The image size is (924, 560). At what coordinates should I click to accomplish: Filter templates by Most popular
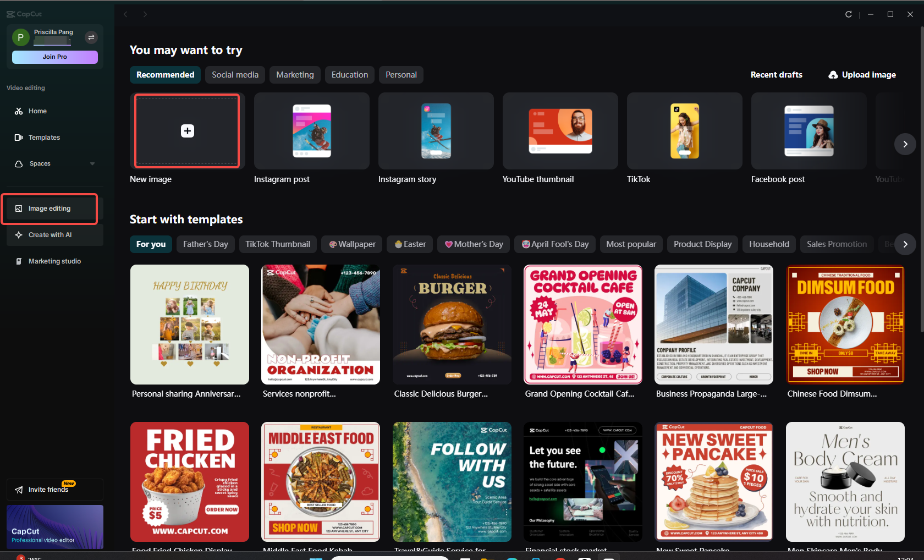coord(631,244)
